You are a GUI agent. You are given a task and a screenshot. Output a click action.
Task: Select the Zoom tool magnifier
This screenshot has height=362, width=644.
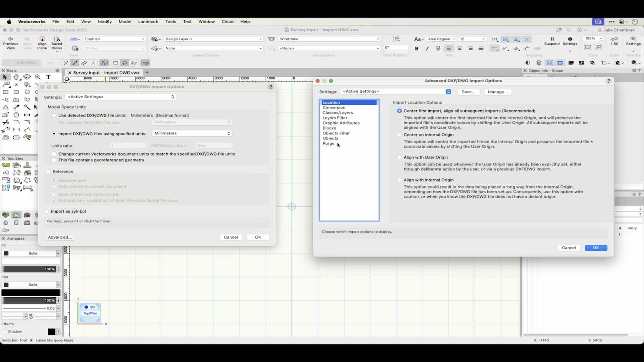pyautogui.click(x=38, y=77)
